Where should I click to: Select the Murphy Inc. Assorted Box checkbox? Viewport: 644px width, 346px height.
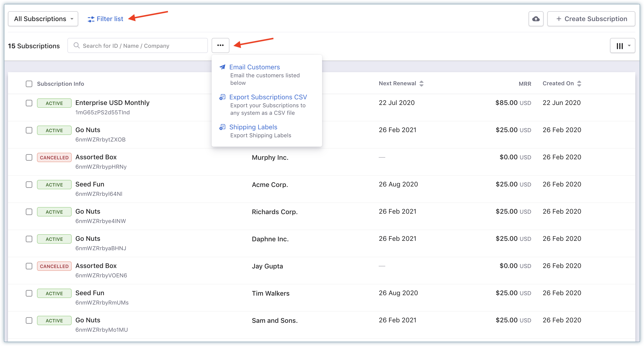pyautogui.click(x=29, y=157)
